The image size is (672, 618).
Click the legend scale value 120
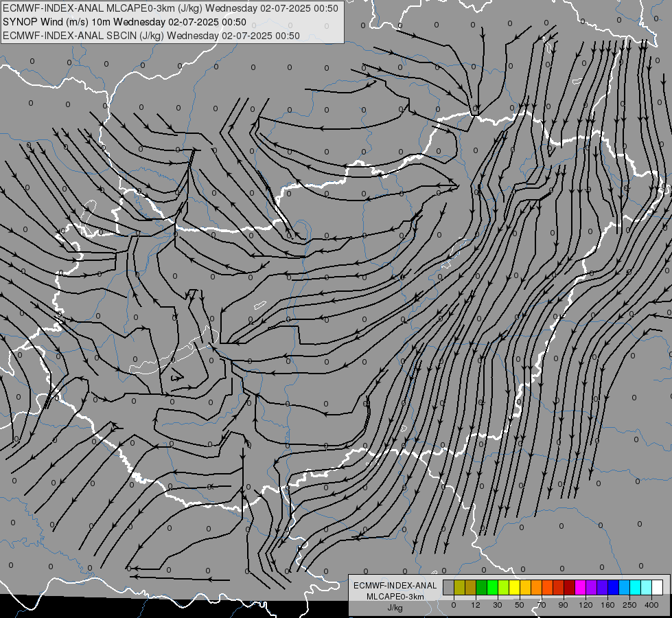(x=586, y=605)
